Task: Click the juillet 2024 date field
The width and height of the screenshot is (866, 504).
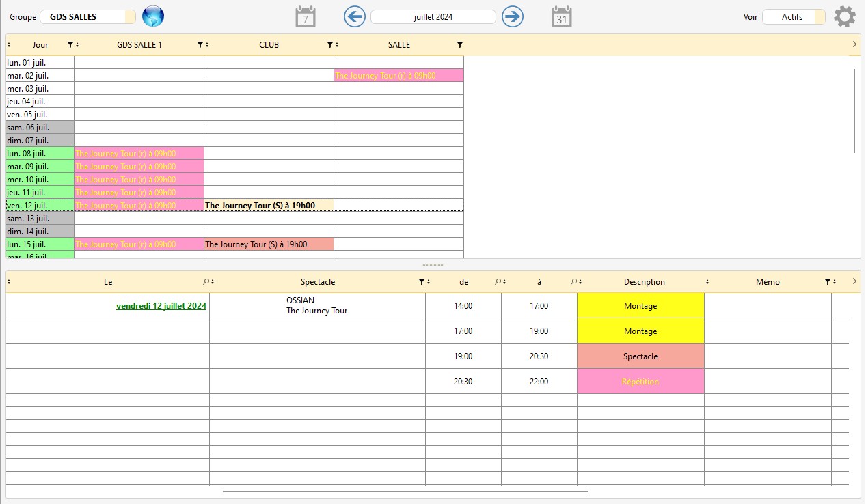Action: 433,17
